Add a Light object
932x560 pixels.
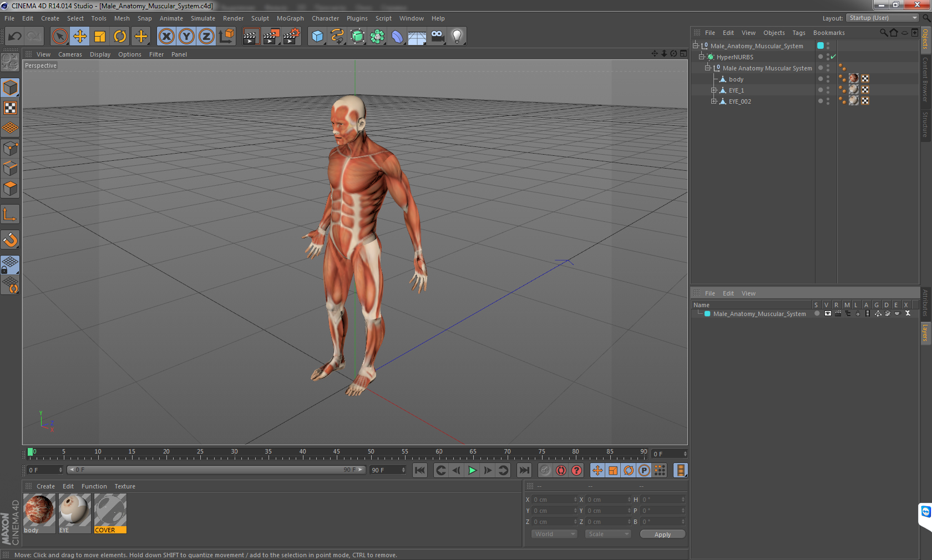click(457, 37)
